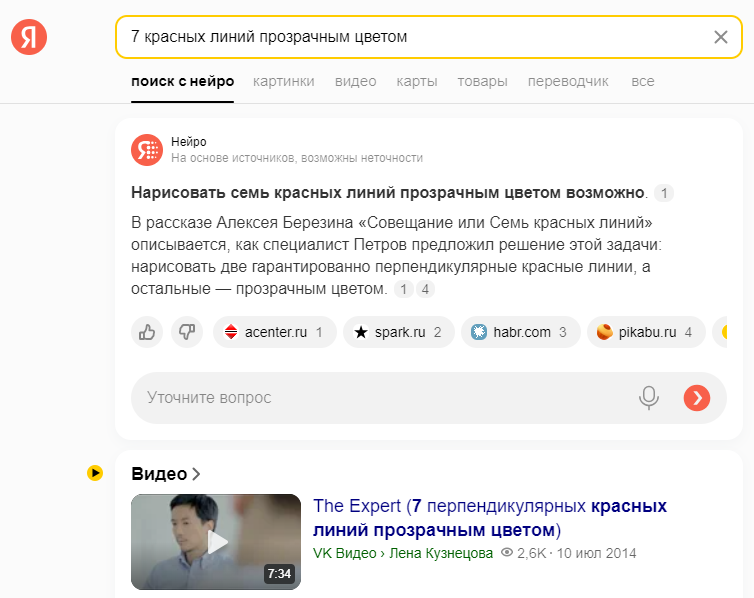Image resolution: width=754 pixels, height=598 pixels.
Task: Click the bold 'Нарисовать семь красных линий' headline
Action: tap(387, 193)
